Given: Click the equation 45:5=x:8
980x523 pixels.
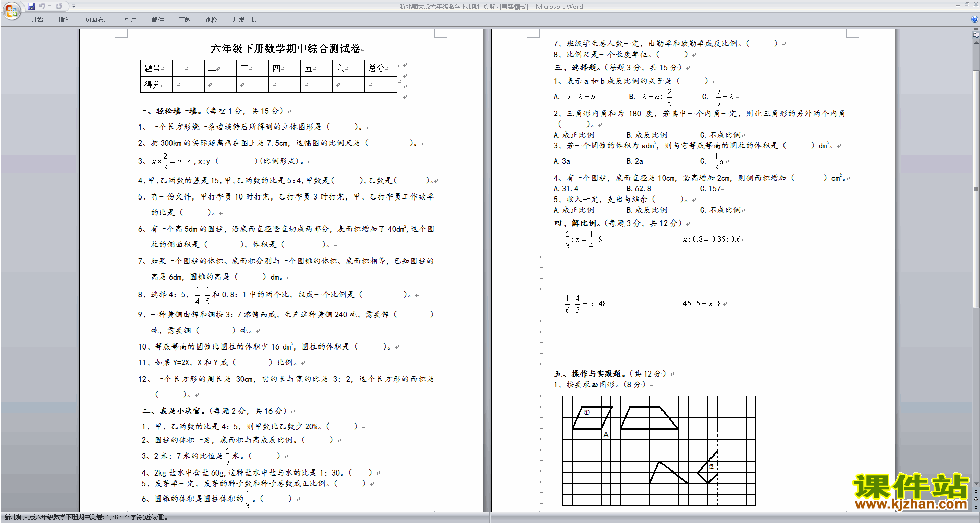Looking at the screenshot, I should 702,304.
